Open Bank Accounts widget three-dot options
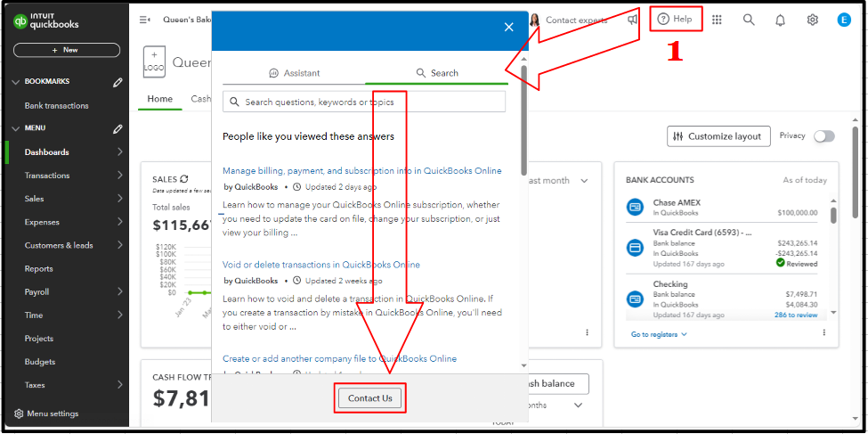Image resolution: width=868 pixels, height=434 pixels. coord(823,332)
